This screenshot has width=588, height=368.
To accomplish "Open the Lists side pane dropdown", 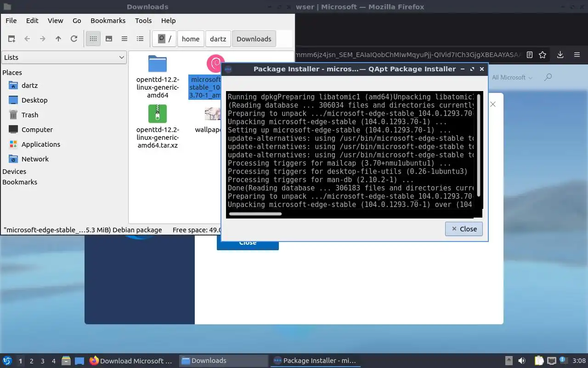I will 64,57.
